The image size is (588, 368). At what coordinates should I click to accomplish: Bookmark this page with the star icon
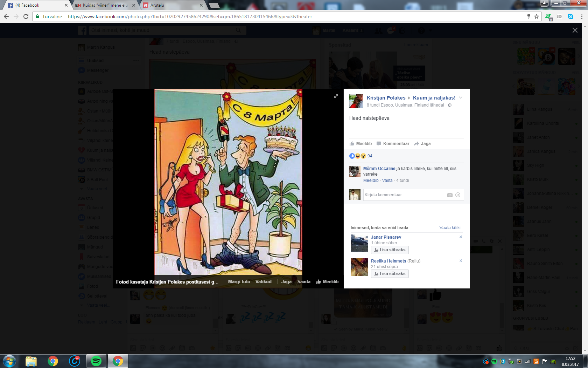click(x=537, y=16)
